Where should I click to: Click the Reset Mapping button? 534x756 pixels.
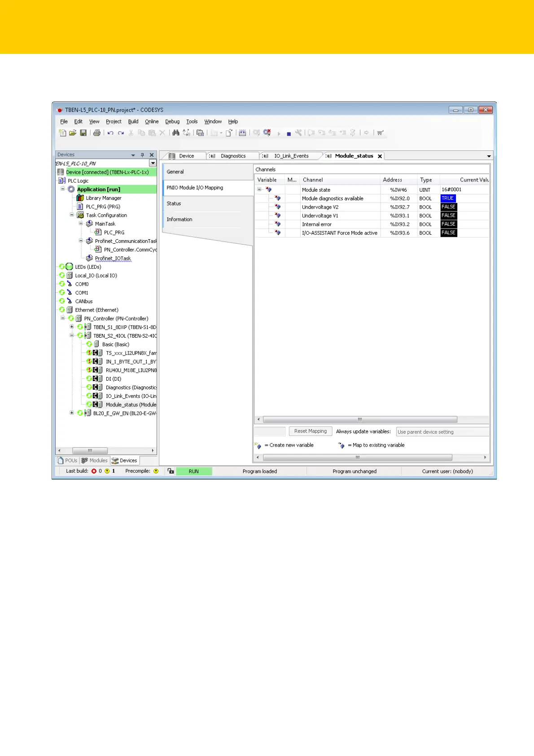click(311, 431)
